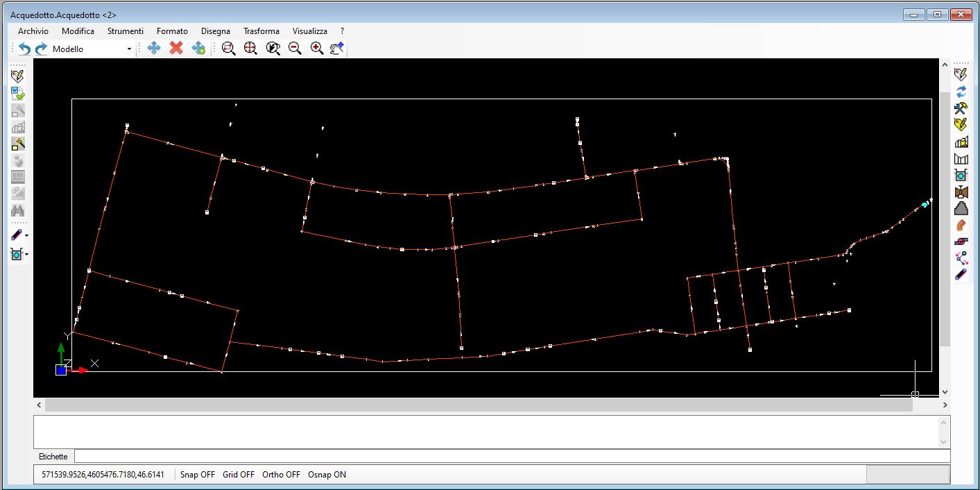Image resolution: width=980 pixels, height=490 pixels.
Task: Click the Zoom Extents crosshair magnifier
Action: [250, 48]
